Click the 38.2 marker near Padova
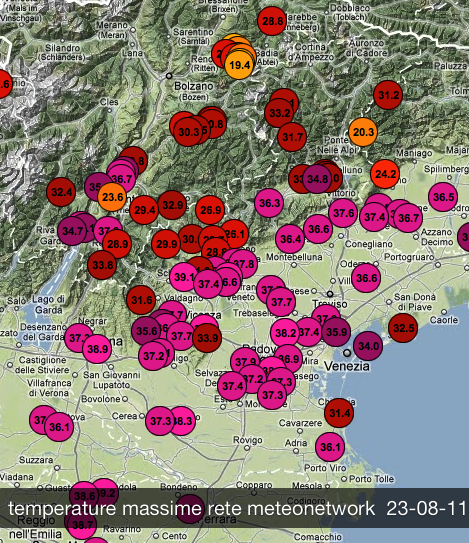 (285, 333)
